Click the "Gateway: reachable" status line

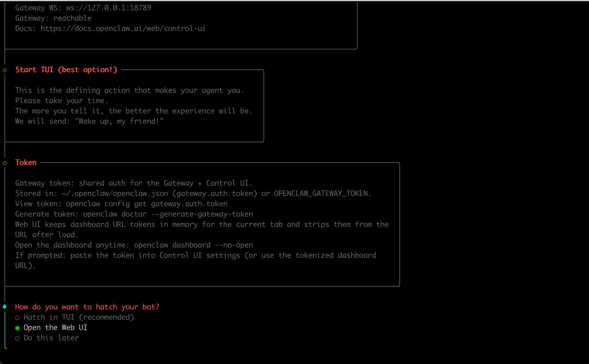click(53, 18)
